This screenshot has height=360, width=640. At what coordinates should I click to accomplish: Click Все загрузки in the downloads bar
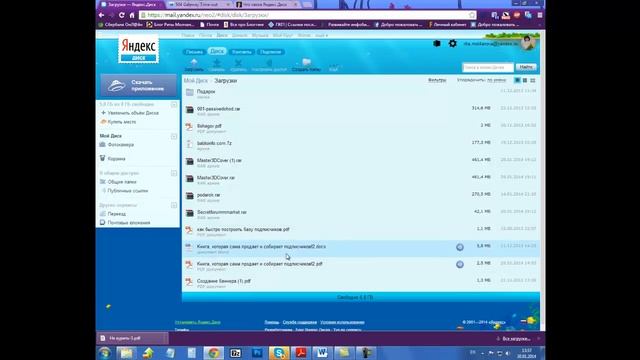516,339
